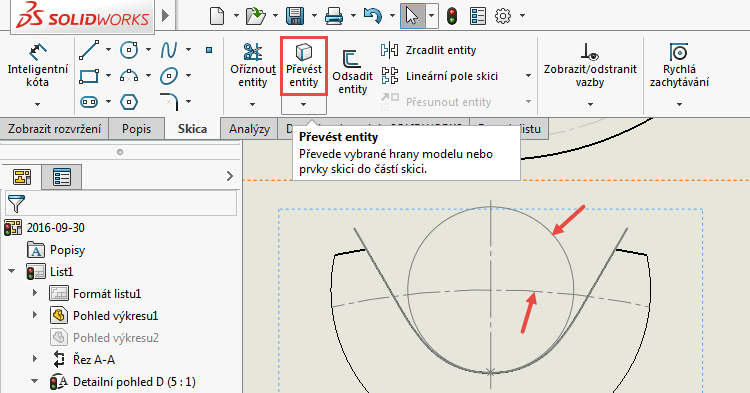
Task: Save the document with floppy icon
Action: click(x=295, y=16)
